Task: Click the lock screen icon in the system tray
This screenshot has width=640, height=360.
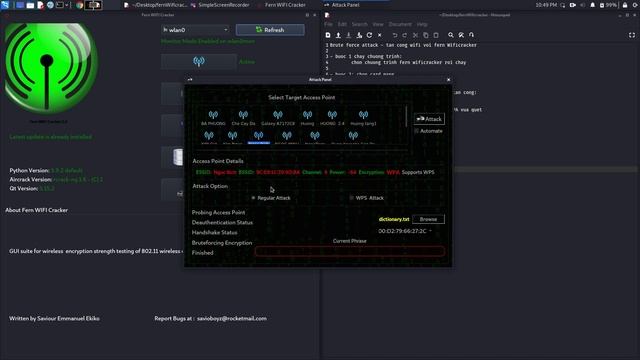Action: 625,5
